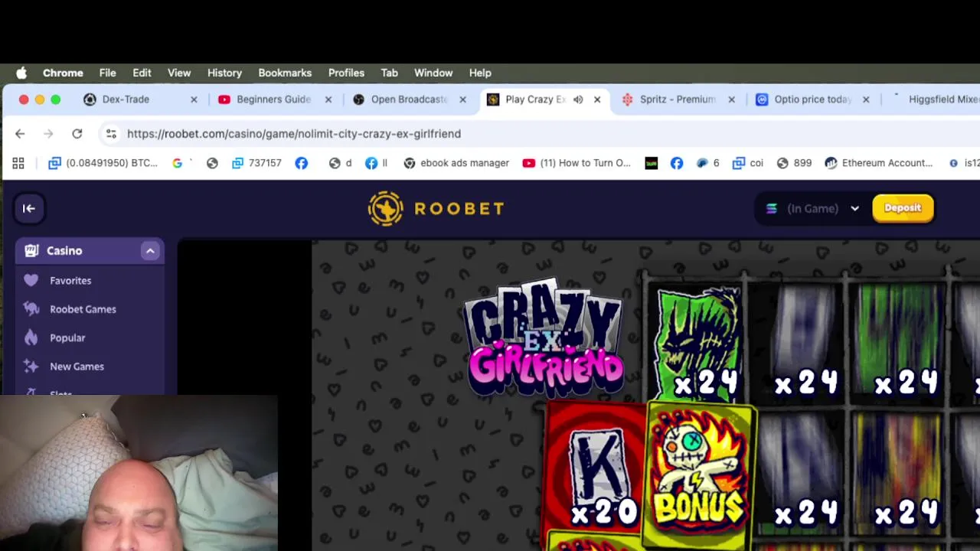This screenshot has height=551, width=980.
Task: Close the Dex-Trade tab
Action: point(194,99)
